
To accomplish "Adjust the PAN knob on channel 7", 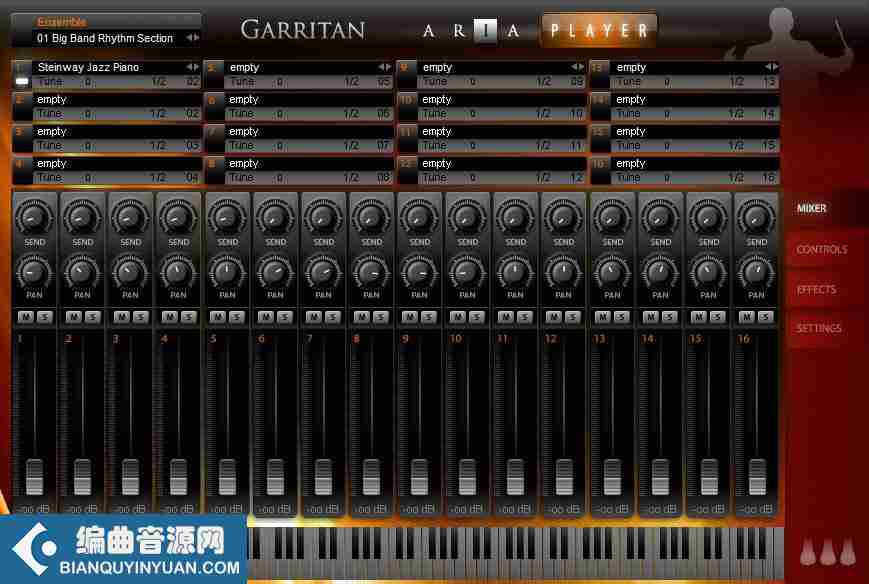I will [x=323, y=271].
